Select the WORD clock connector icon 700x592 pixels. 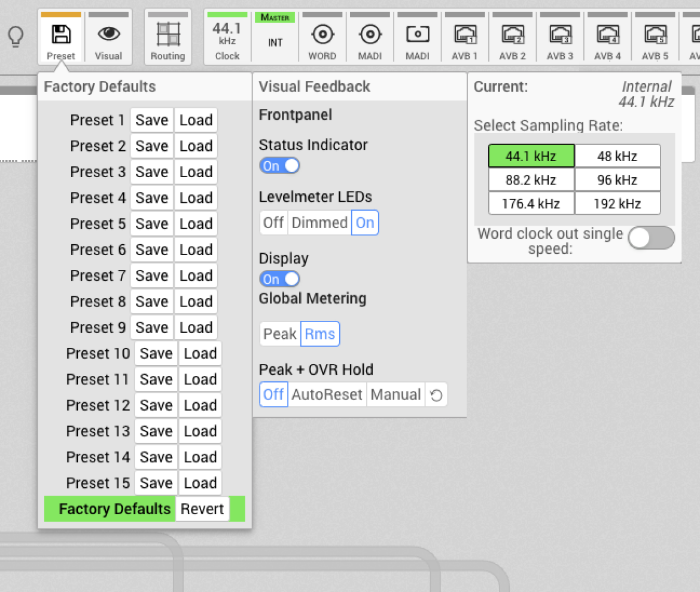point(322,34)
